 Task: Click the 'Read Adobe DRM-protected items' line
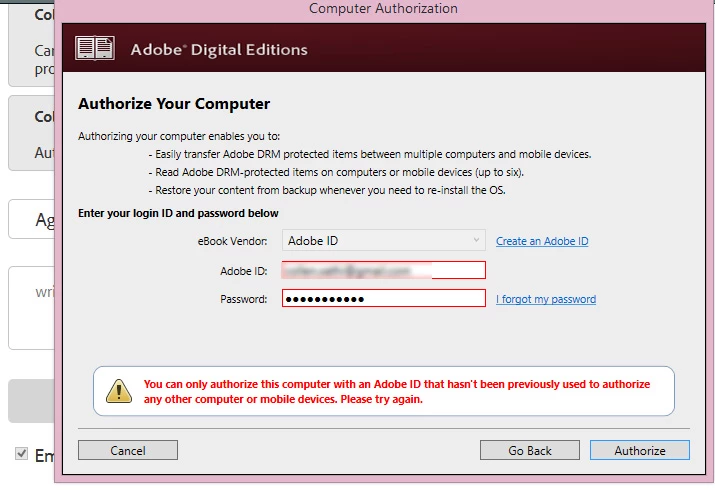(336, 172)
